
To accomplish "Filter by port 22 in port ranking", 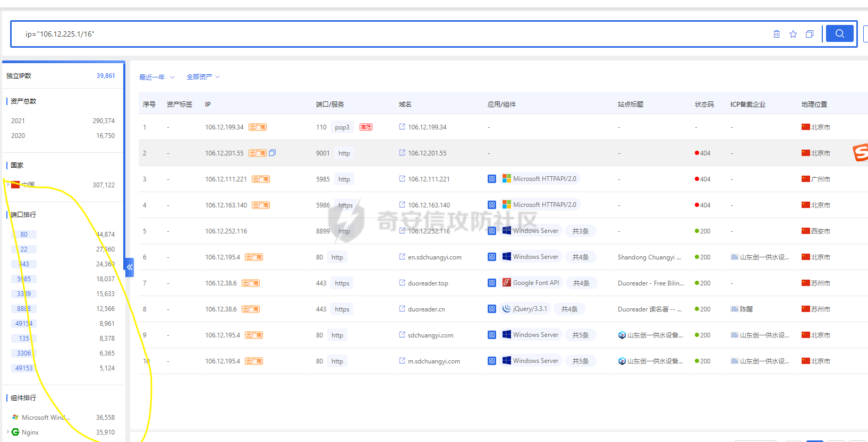I will 24,249.
